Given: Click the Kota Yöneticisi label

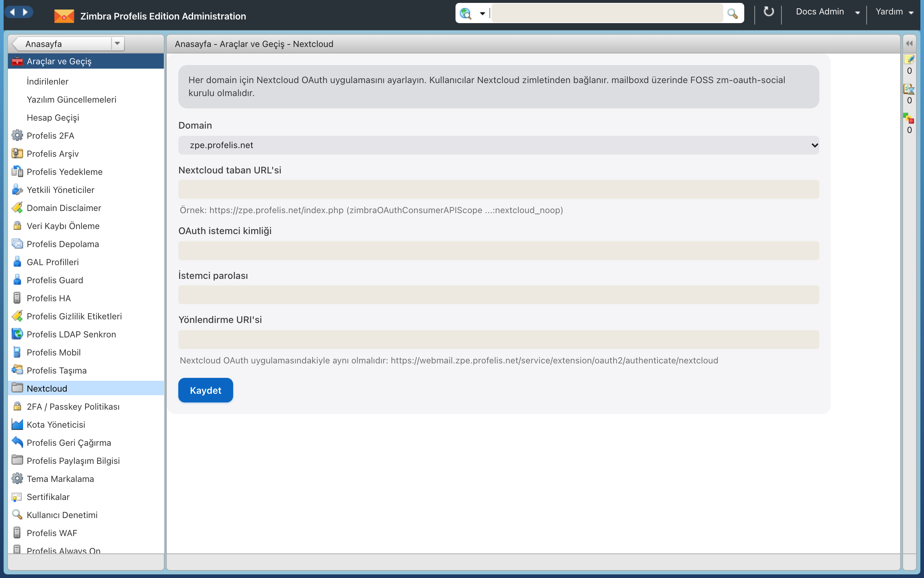Looking at the screenshot, I should pos(56,424).
